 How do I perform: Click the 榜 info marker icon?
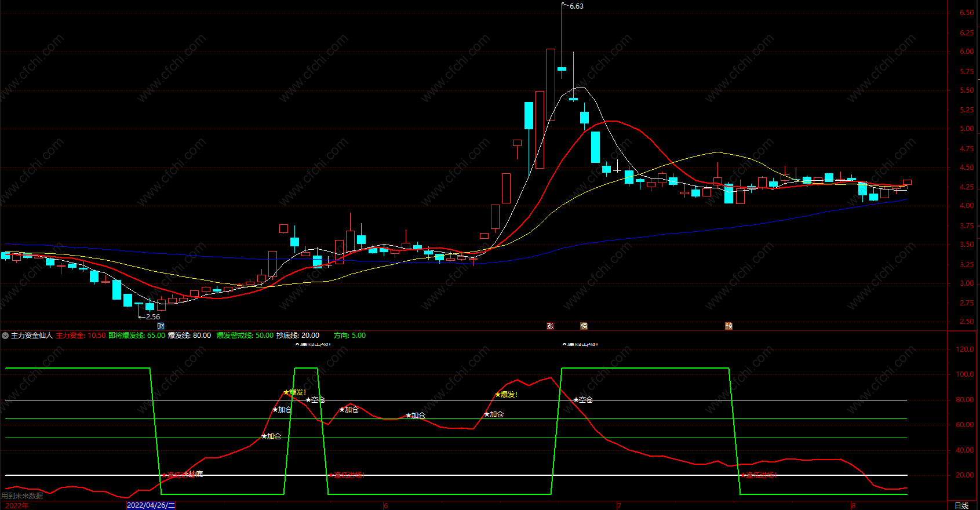pyautogui.click(x=584, y=326)
